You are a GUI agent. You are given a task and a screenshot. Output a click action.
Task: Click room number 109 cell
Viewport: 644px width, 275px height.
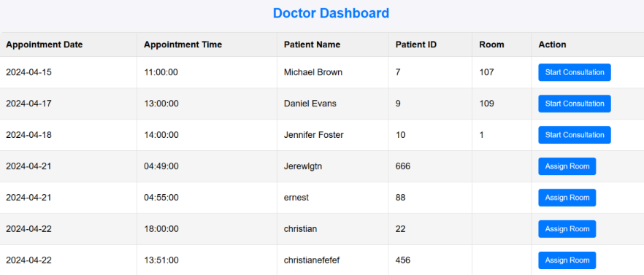(x=502, y=104)
